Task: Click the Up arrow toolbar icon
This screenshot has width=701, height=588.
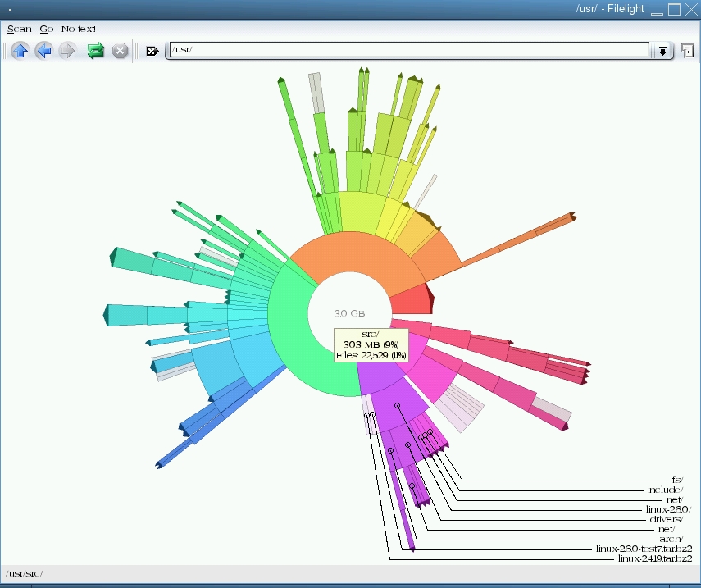Action: [20, 51]
